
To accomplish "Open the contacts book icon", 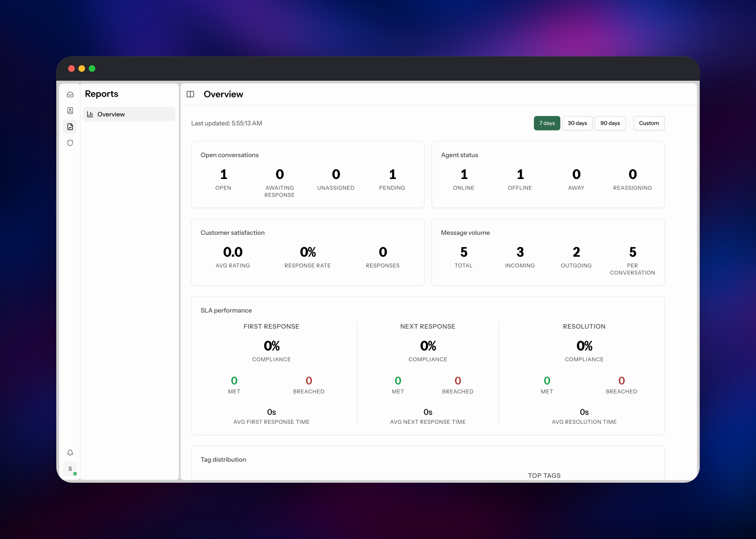I will tap(70, 111).
